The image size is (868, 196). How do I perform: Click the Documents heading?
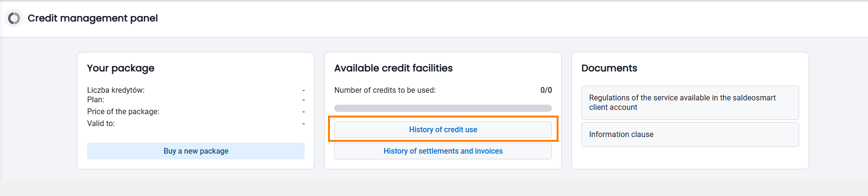coord(609,68)
